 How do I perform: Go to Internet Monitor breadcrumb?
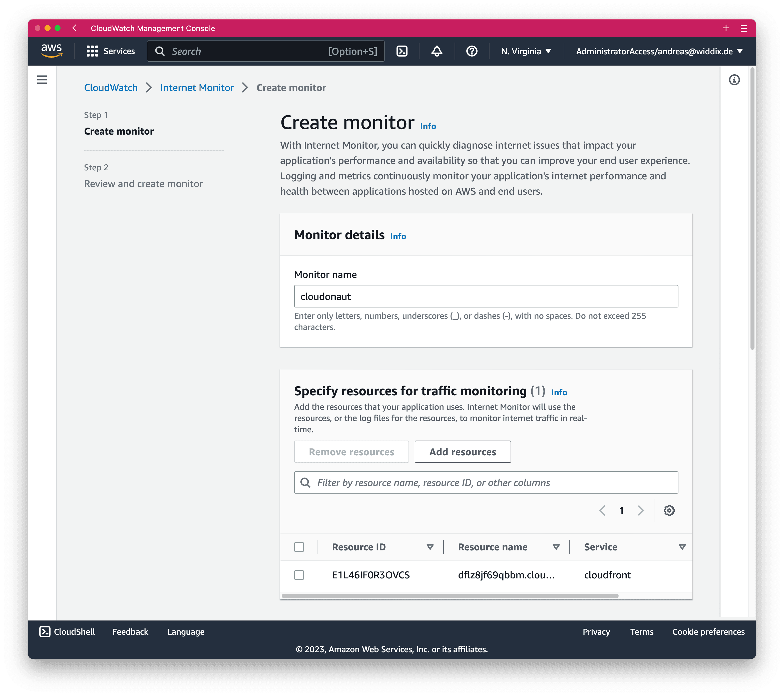(x=197, y=88)
